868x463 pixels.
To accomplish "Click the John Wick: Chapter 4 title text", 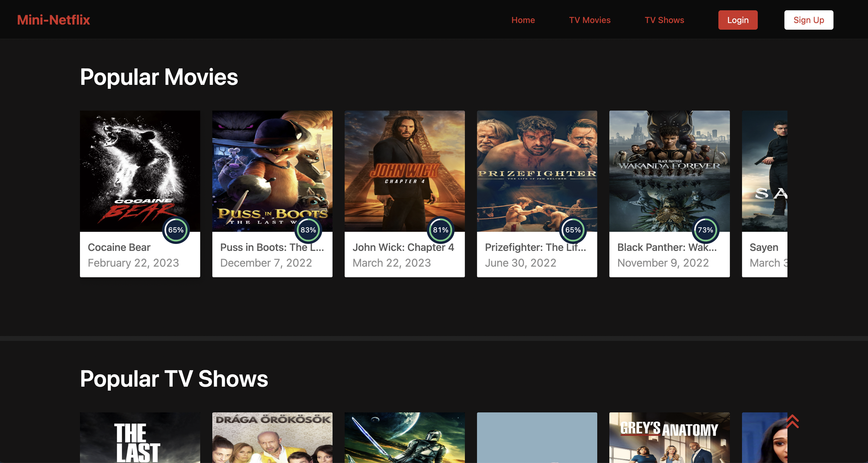I will tap(403, 247).
